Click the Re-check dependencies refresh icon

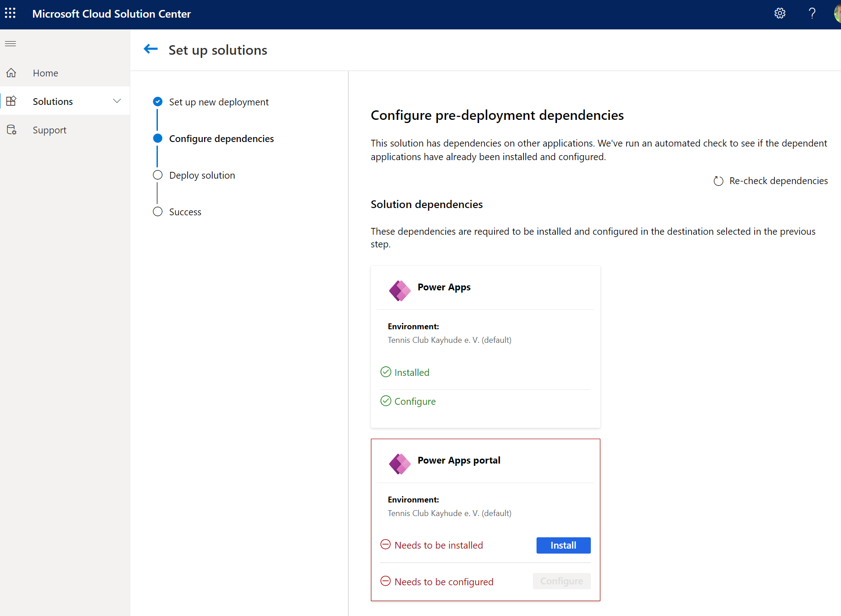click(x=718, y=181)
